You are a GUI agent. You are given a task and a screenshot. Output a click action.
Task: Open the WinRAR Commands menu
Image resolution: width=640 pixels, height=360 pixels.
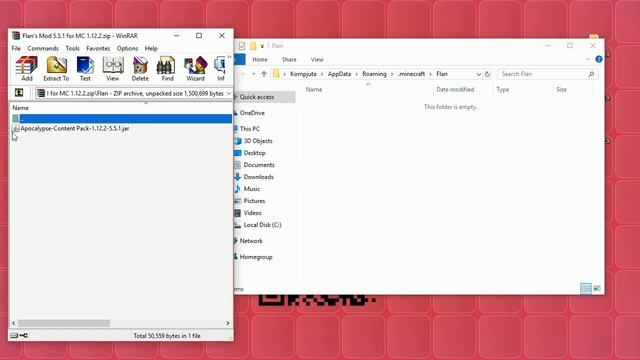[43, 48]
